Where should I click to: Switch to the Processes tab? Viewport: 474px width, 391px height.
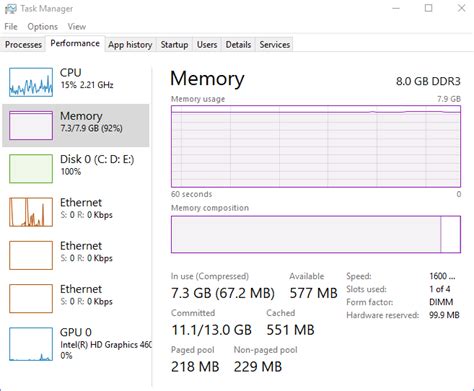point(23,45)
